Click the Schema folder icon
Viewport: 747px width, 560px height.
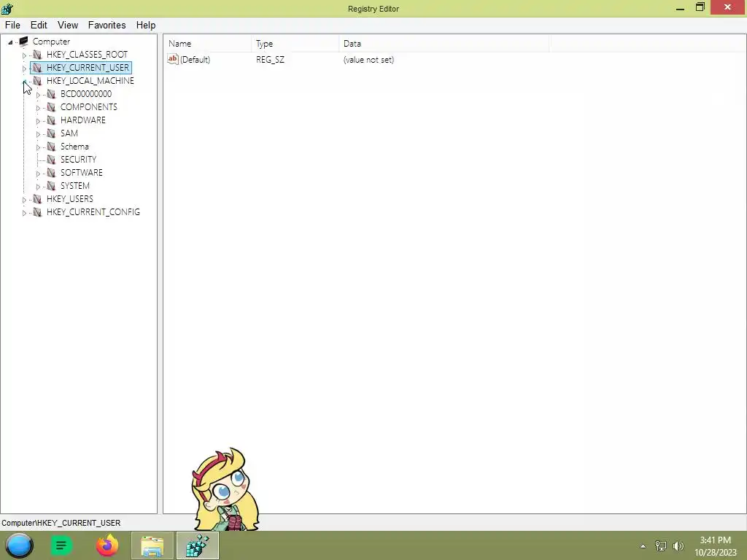point(51,146)
